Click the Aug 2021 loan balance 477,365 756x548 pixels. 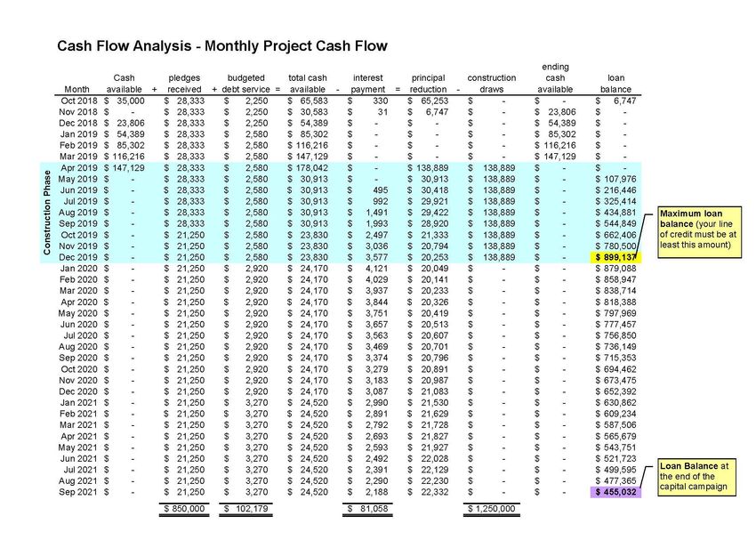tap(620, 480)
